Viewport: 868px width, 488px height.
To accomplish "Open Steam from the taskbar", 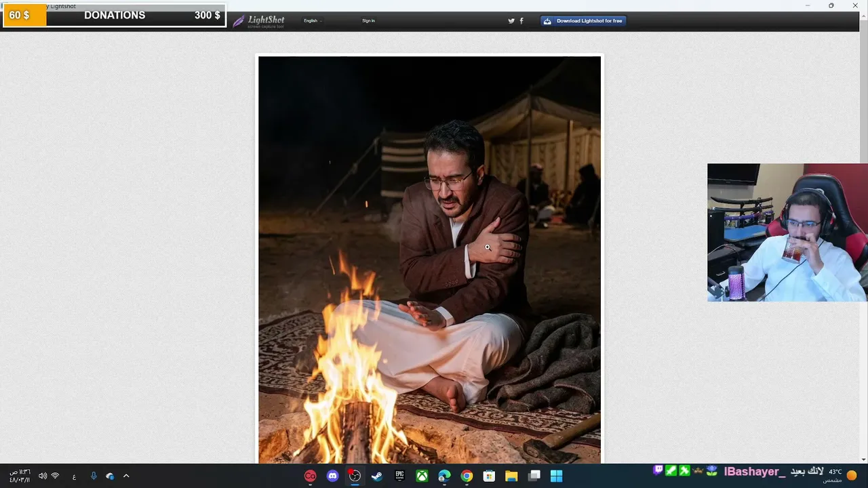I will (x=377, y=476).
